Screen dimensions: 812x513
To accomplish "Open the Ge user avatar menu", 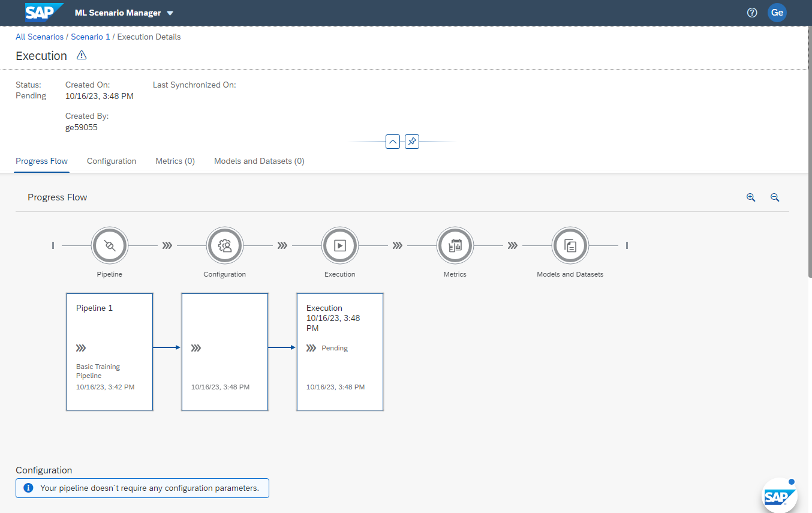I will (777, 13).
